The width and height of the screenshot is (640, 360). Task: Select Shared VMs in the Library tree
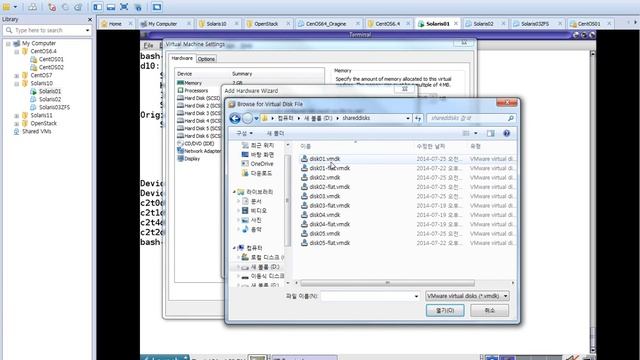coord(36,131)
